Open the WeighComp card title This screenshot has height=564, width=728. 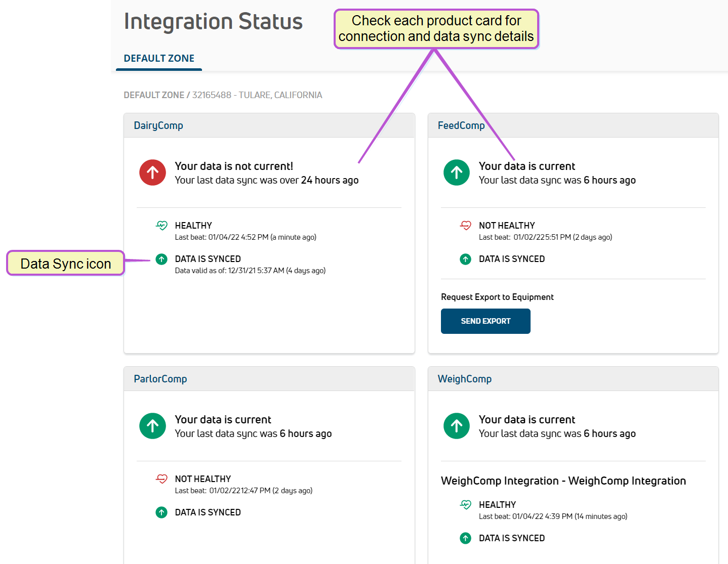click(465, 379)
